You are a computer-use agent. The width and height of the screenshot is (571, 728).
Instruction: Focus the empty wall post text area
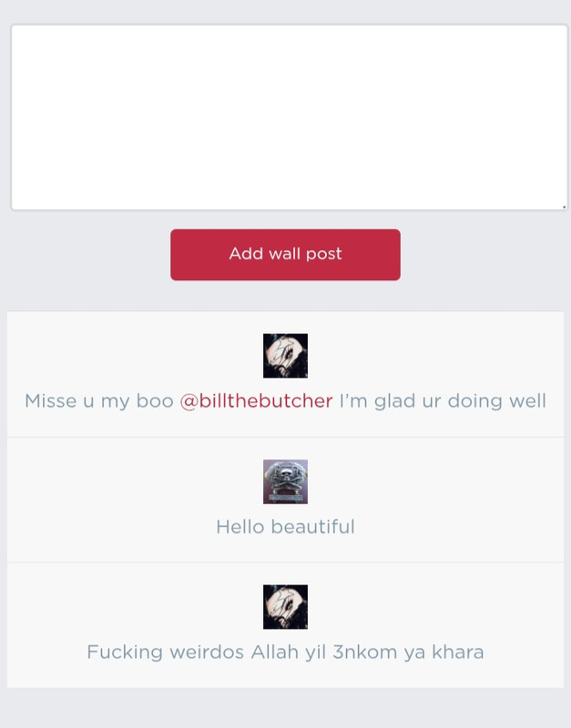289,117
